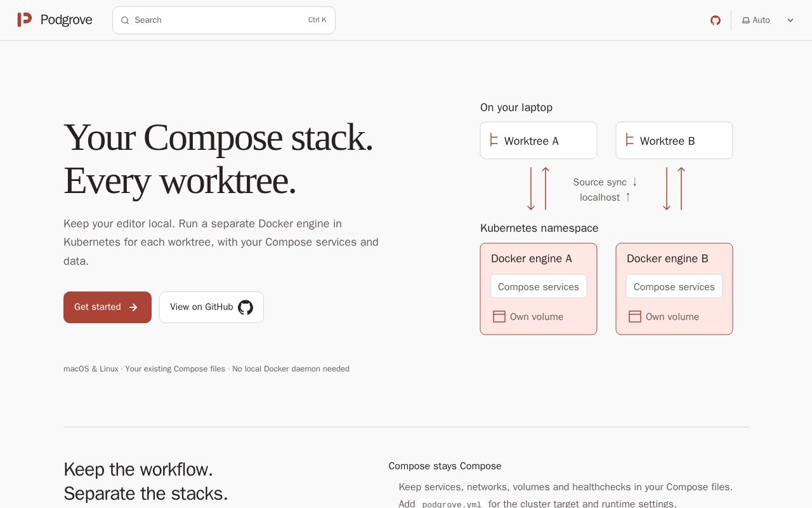This screenshot has width=812, height=508.
Task: Click the Worktree B branch icon
Action: tap(630, 140)
